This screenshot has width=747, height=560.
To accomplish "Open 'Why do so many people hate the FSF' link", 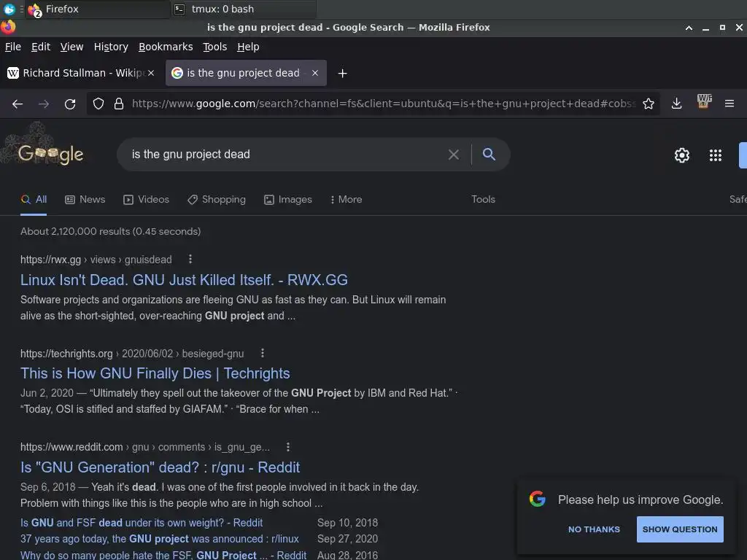I will 163,555.
